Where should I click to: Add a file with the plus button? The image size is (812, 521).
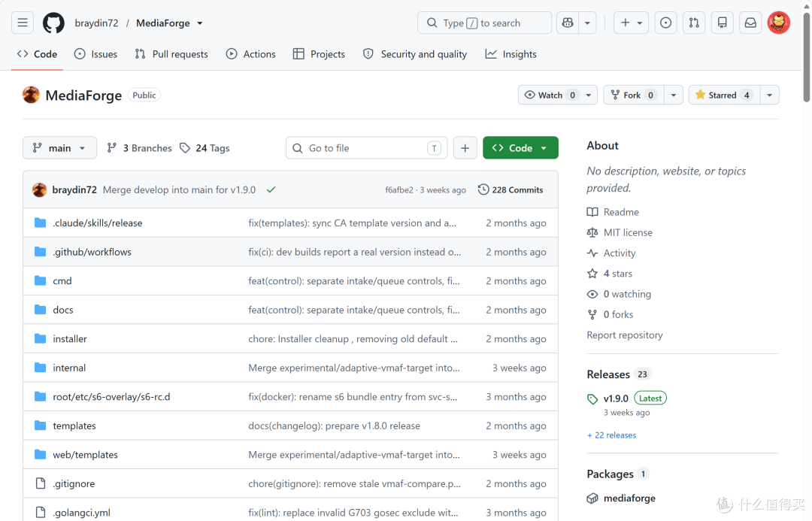coord(465,148)
